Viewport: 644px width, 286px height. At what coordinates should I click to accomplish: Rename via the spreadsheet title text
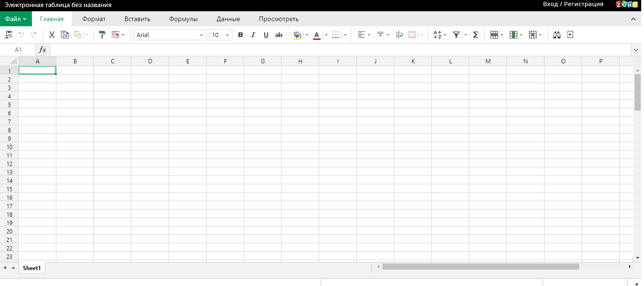click(58, 5)
